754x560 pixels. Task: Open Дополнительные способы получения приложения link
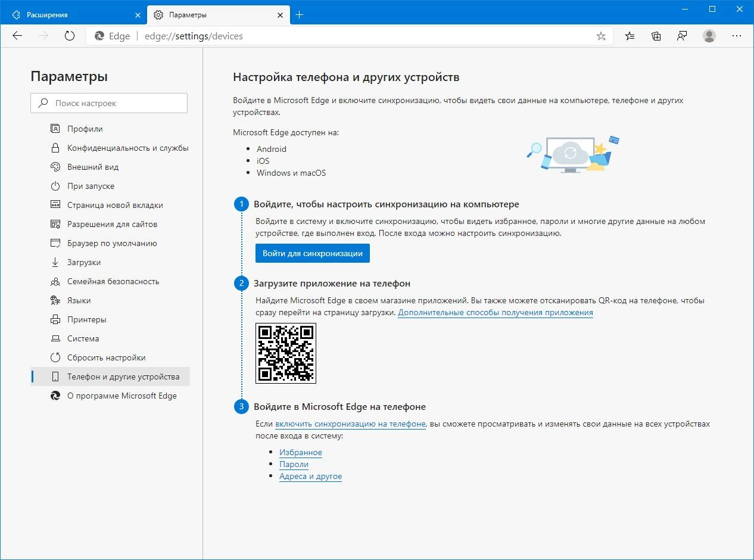(x=496, y=312)
